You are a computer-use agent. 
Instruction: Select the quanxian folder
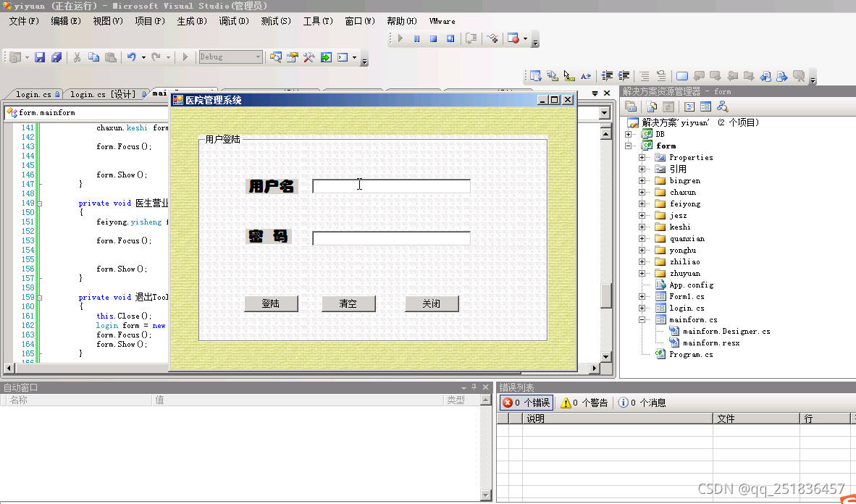tap(687, 239)
